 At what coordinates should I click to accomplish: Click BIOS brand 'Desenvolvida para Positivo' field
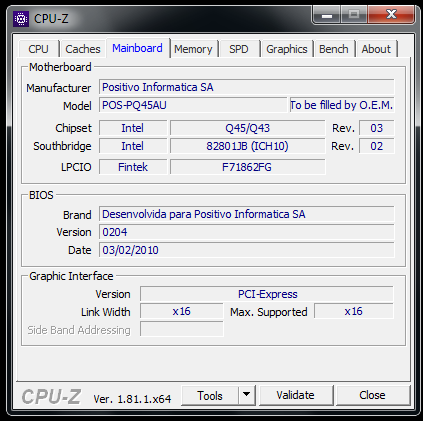247,214
